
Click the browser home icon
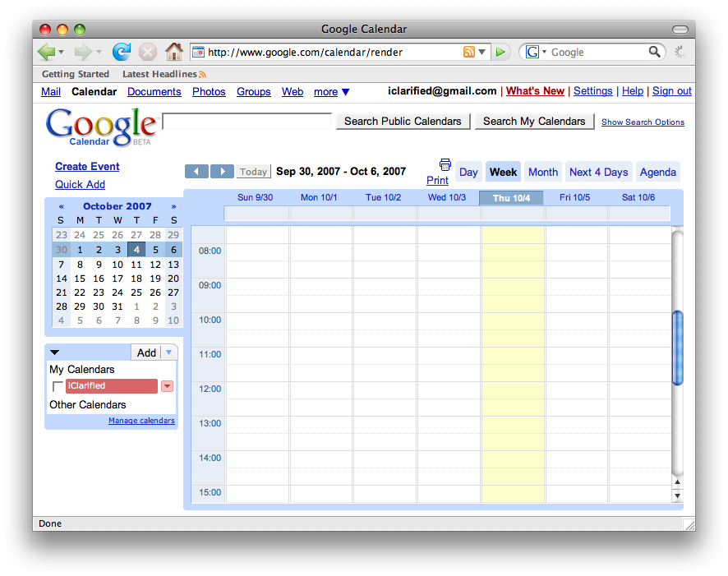pyautogui.click(x=173, y=52)
